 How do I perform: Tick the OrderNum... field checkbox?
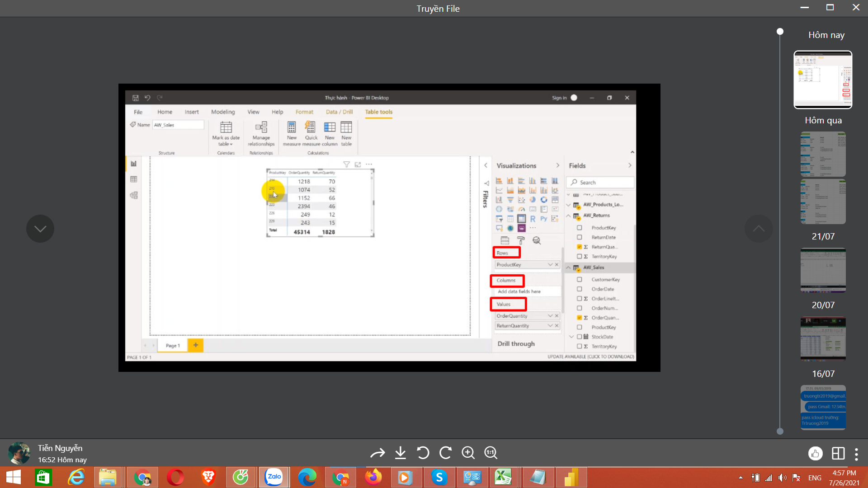click(x=579, y=308)
